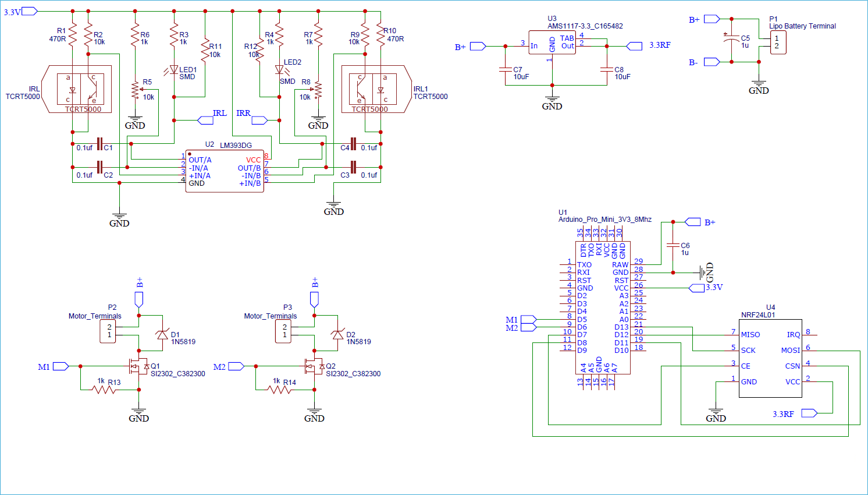Click the B+ flag above P2 connector
868x495 pixels.
pyautogui.click(x=139, y=300)
